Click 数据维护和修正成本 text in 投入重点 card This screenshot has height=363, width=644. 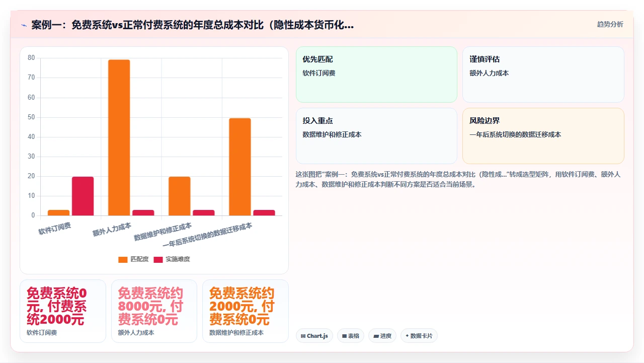coord(332,134)
